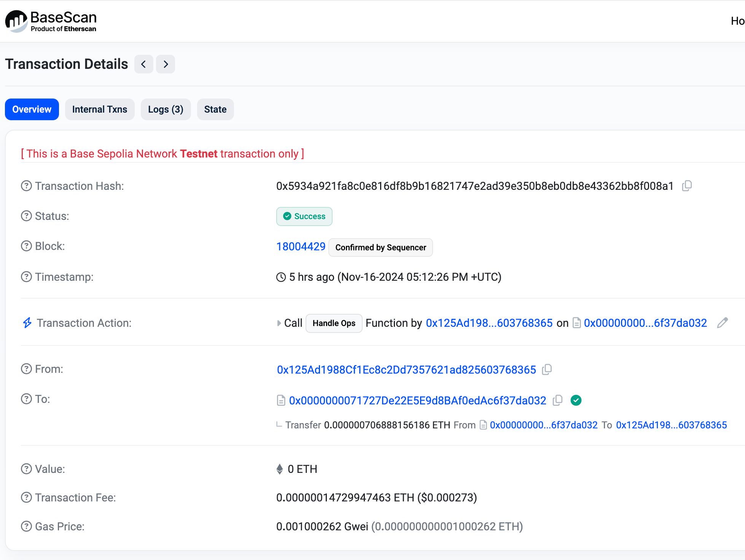Viewport: 745px width, 560px height.
Task: Open block 18004429 link
Action: (x=301, y=247)
